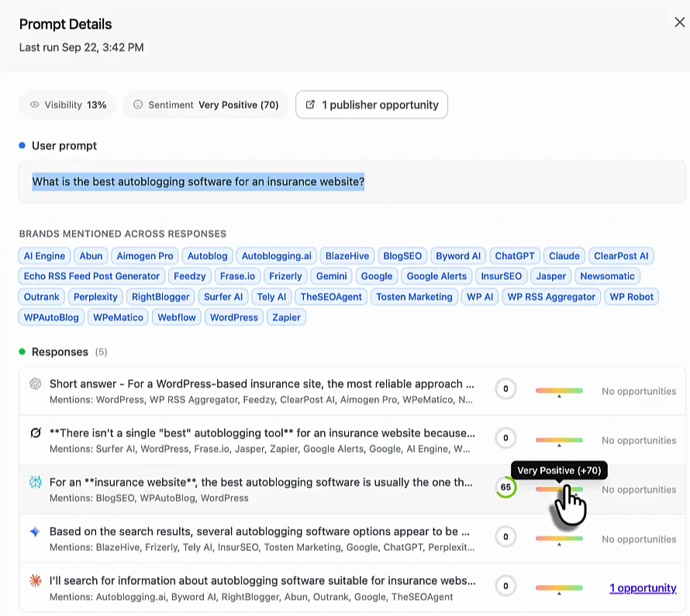Choose the BlogSEO brand tag

click(x=402, y=256)
